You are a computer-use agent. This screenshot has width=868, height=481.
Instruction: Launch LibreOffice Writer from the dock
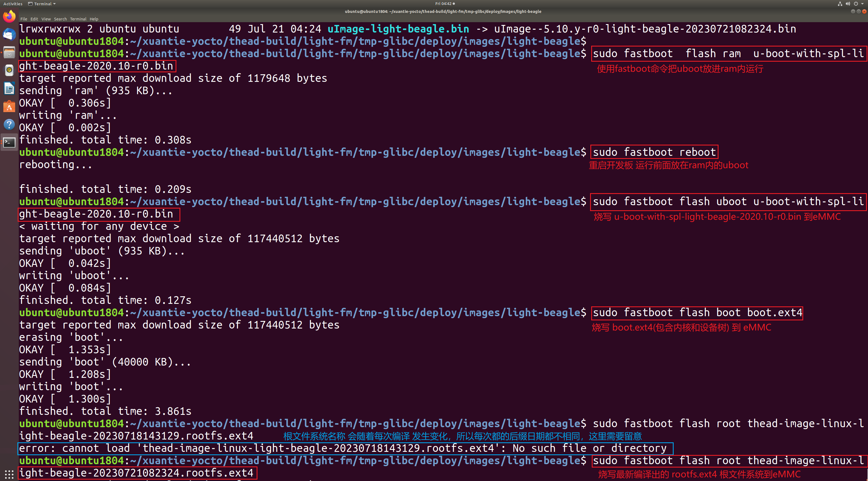[9, 89]
